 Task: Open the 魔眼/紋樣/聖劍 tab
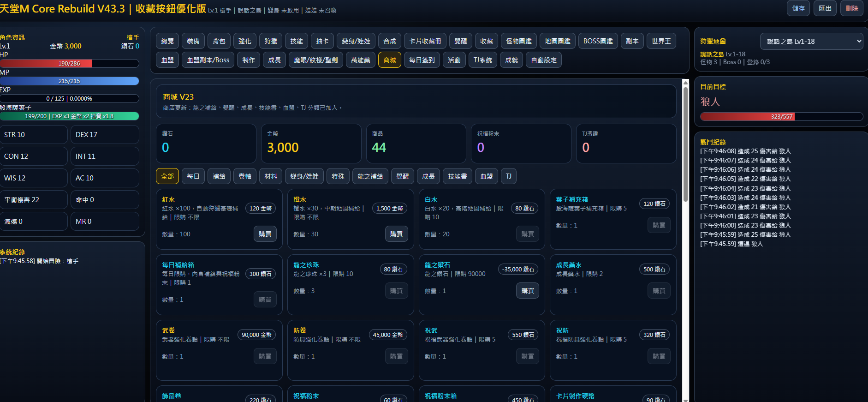coord(316,60)
